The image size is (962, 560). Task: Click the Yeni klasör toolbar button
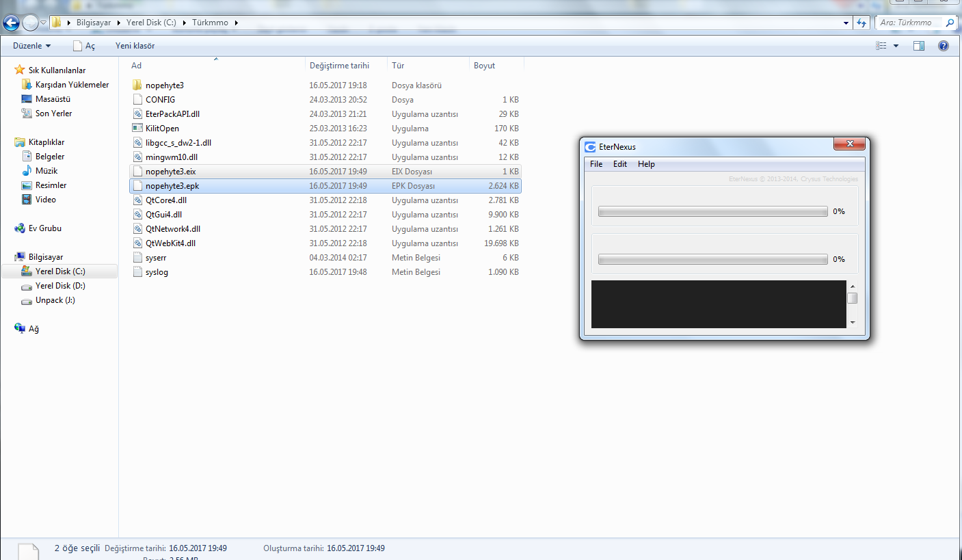point(135,46)
